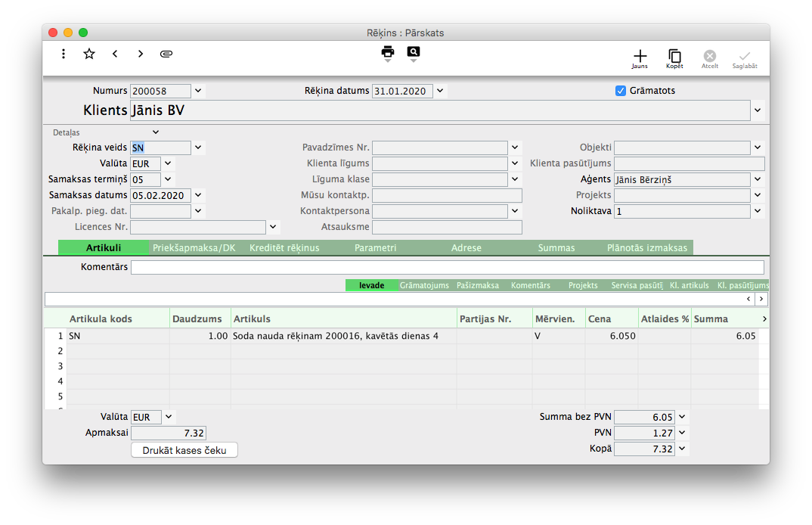The width and height of the screenshot is (812, 525).
Task: Click the printer icon to print invoice
Action: [387, 52]
